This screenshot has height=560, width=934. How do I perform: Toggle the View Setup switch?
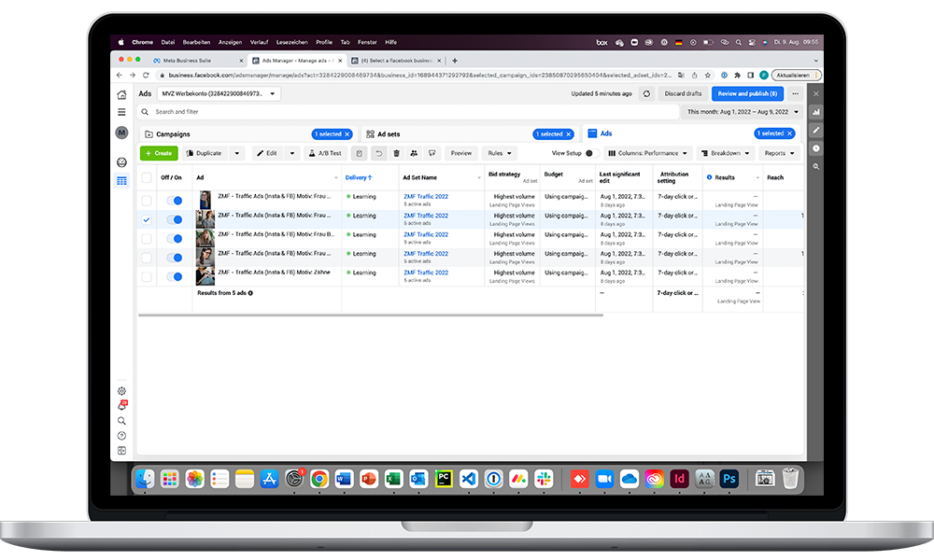click(x=587, y=153)
